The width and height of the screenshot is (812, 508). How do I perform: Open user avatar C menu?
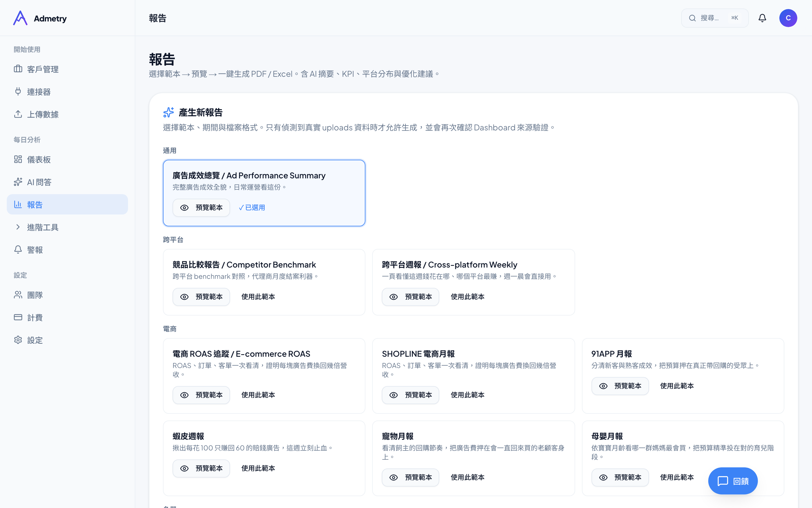(x=788, y=18)
